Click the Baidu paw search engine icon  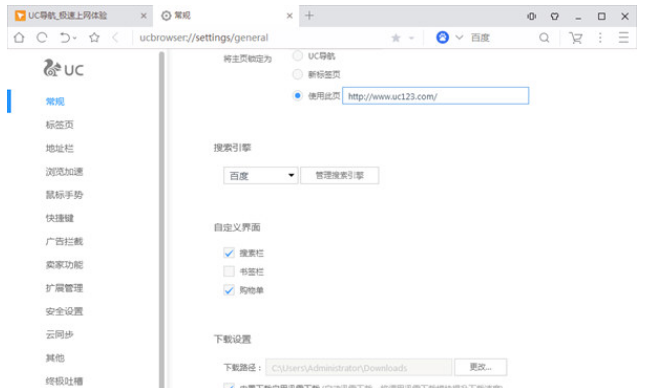pos(443,38)
